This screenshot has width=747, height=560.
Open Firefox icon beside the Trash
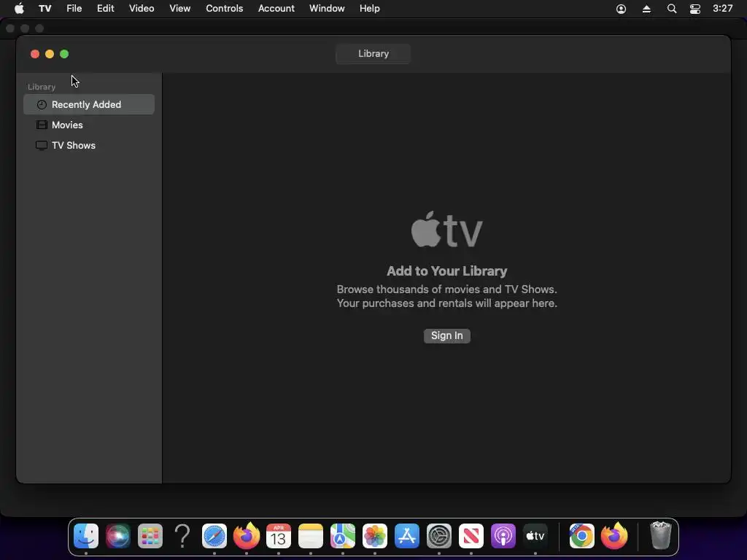pyautogui.click(x=614, y=536)
